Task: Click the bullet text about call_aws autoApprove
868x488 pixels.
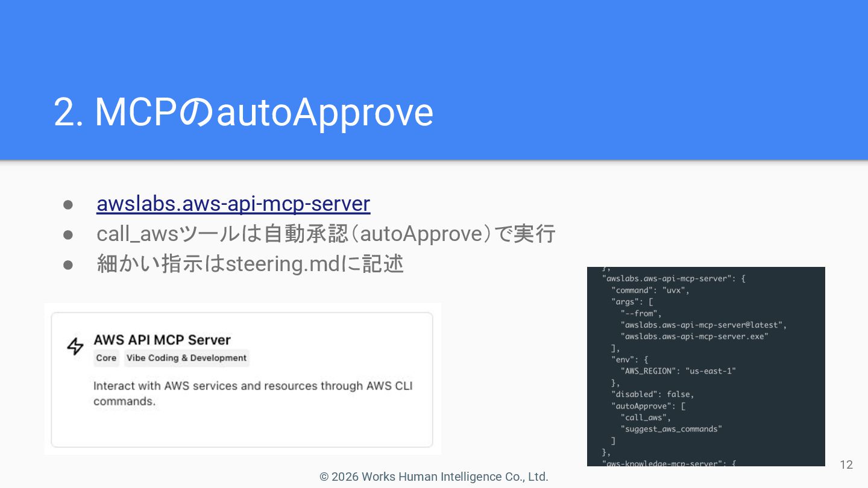Action: [x=326, y=234]
